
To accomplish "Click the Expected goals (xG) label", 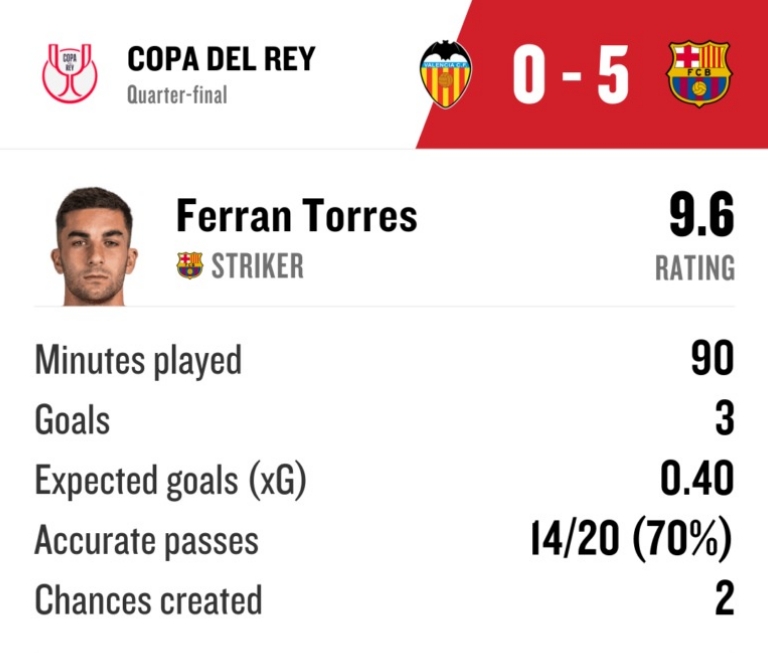I will tap(170, 480).
